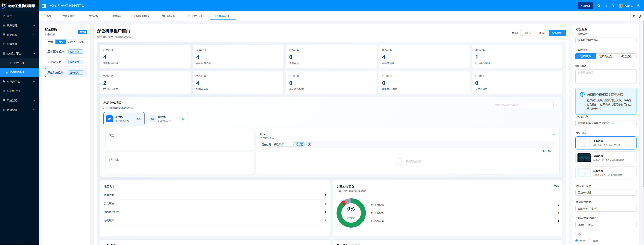This screenshot has width=644, height=245.
Task: Open notifications with the bell icon
Action: 606,6
